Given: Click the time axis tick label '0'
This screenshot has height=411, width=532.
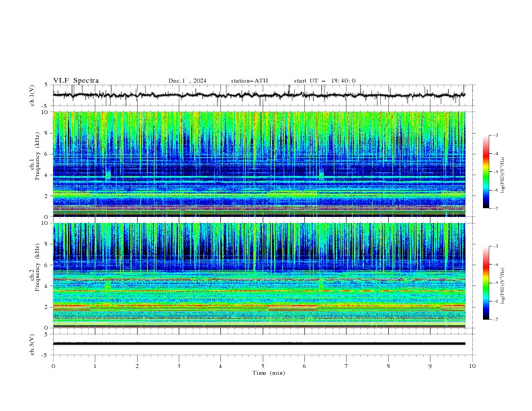Looking at the screenshot, I should (53, 366).
